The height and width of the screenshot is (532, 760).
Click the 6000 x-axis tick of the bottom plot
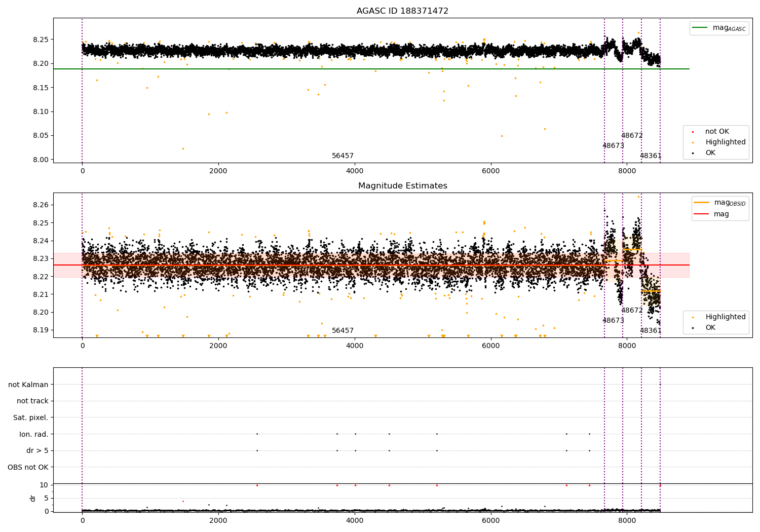coord(491,520)
